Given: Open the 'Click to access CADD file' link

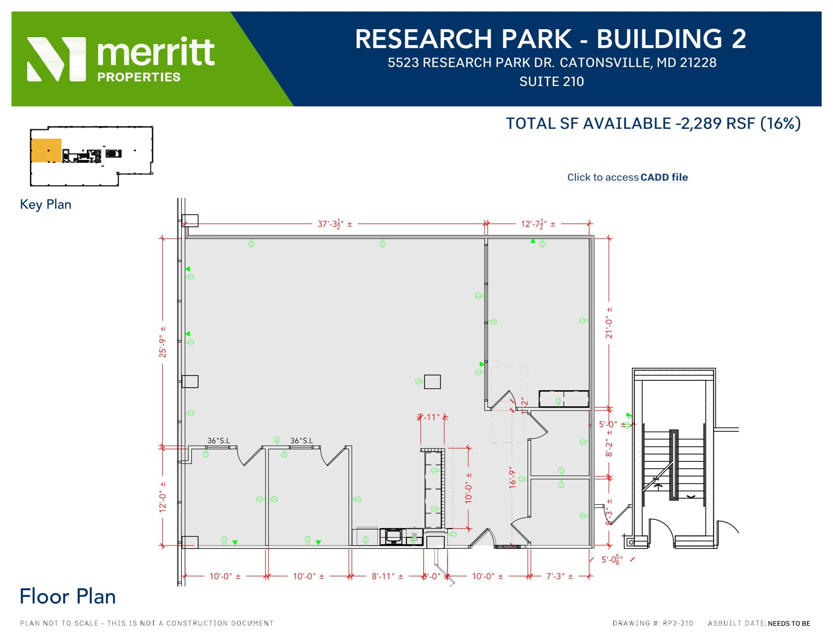Looking at the screenshot, I should point(627,177).
